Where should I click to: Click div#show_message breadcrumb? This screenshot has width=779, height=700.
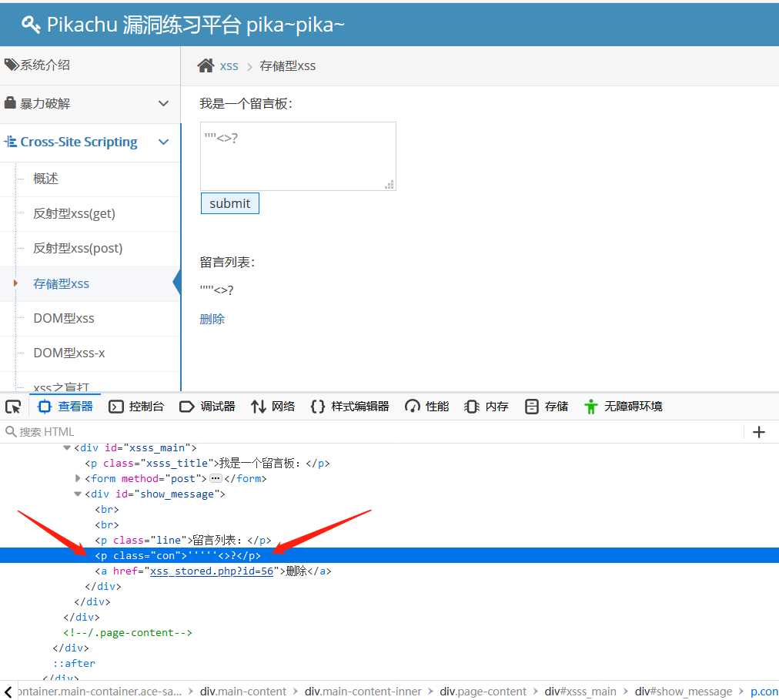(684, 692)
